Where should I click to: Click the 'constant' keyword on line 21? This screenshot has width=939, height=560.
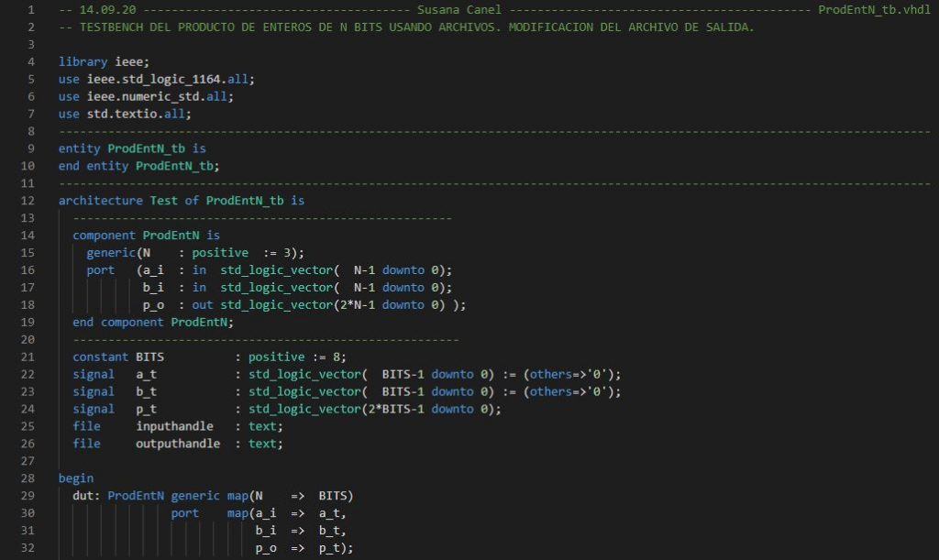(101, 357)
